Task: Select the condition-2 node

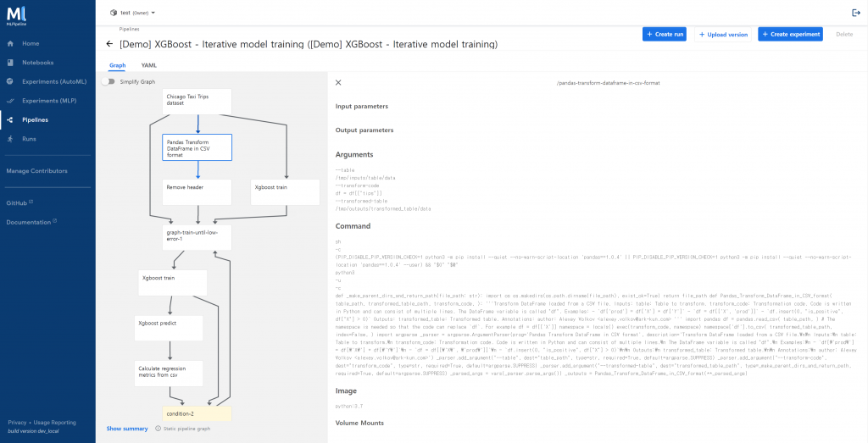Action: coord(197,413)
